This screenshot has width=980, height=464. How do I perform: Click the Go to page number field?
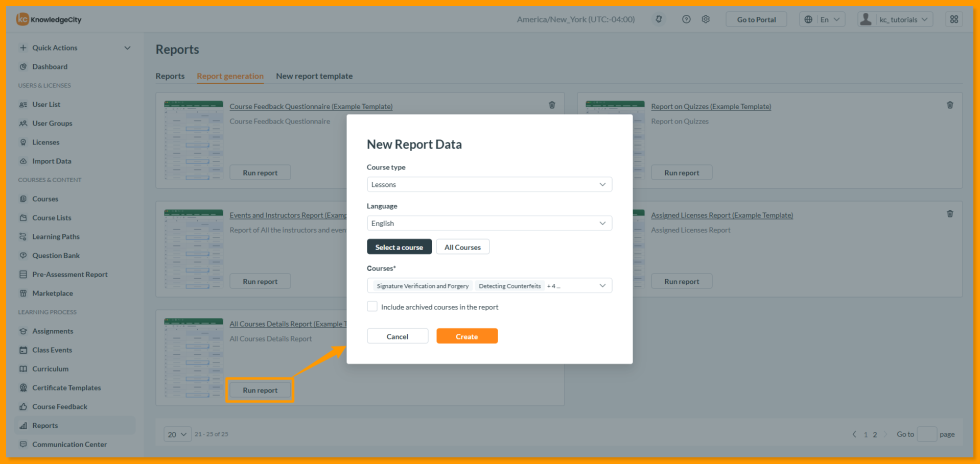coord(927,434)
